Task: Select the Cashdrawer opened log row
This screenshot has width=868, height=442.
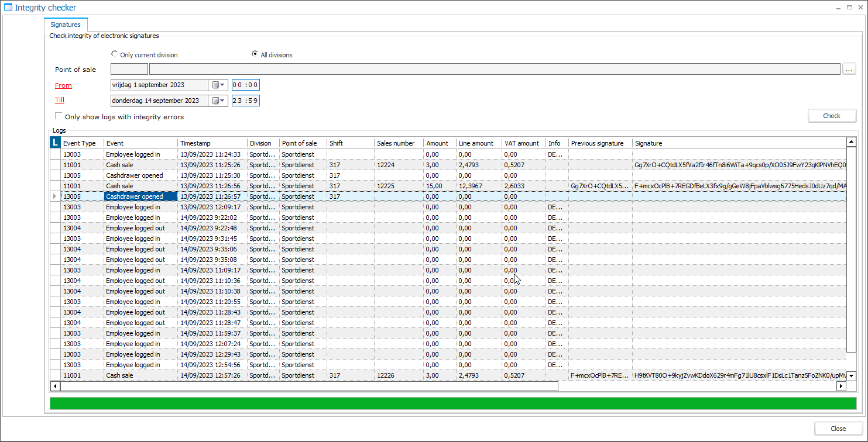Action: [x=141, y=196]
